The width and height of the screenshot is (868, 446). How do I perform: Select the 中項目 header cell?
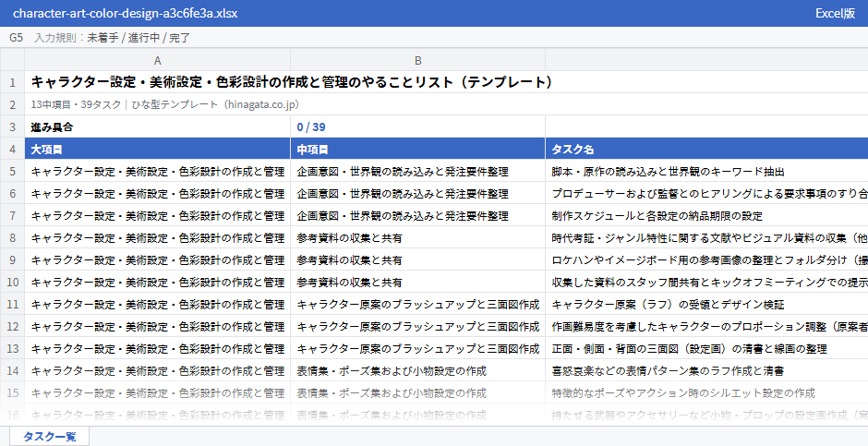(x=417, y=149)
